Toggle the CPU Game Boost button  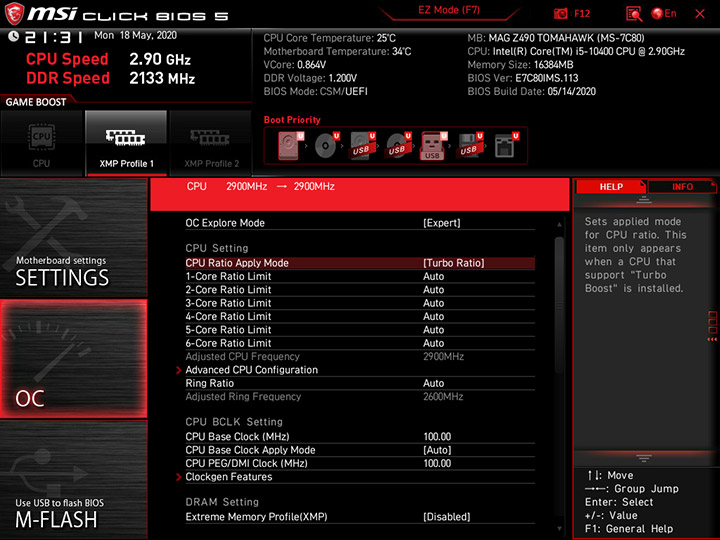pyautogui.click(x=41, y=143)
